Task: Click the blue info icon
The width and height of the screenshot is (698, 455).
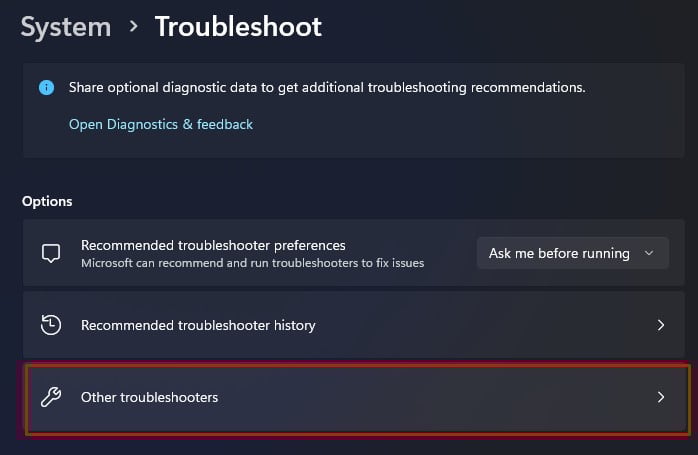Action: tap(46, 88)
